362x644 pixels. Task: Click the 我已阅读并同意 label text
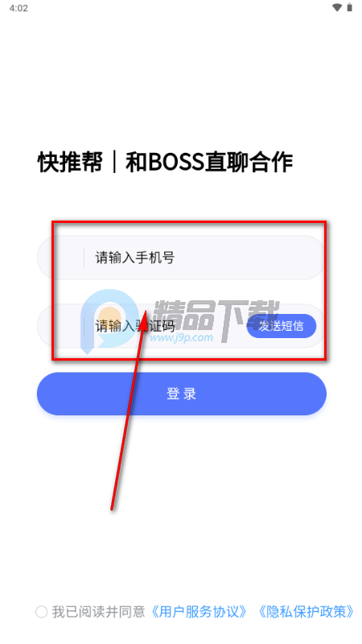98,612
